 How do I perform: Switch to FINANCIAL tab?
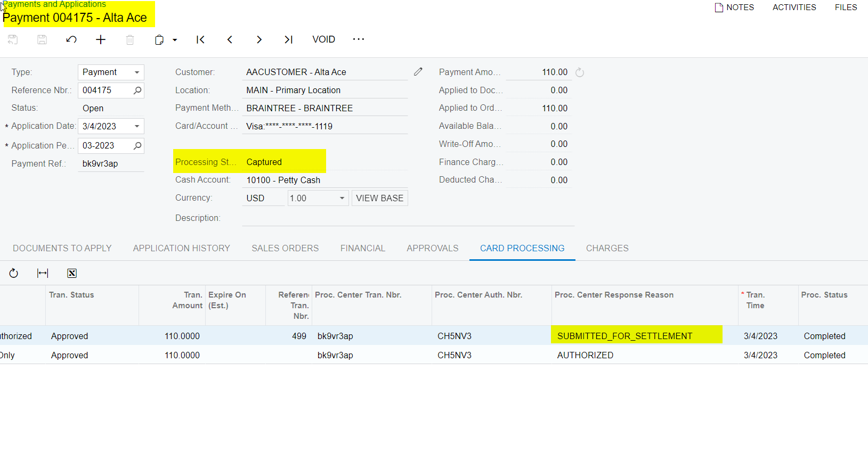363,248
